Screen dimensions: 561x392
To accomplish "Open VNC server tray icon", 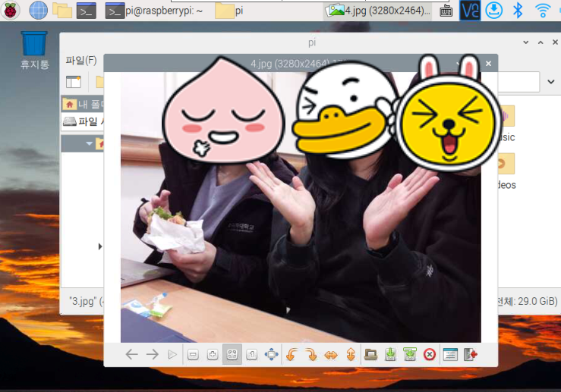I will [x=470, y=11].
